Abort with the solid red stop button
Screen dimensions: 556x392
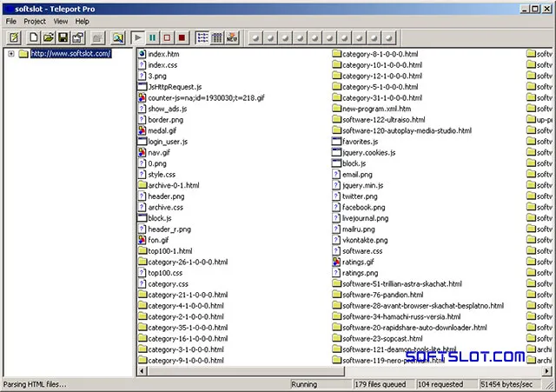tap(182, 37)
